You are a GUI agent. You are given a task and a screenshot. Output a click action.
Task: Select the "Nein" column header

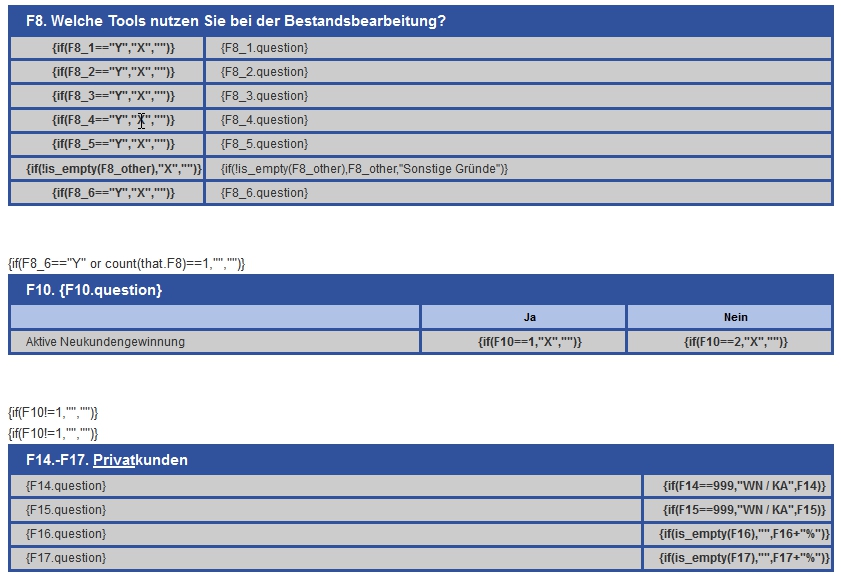coord(735,317)
